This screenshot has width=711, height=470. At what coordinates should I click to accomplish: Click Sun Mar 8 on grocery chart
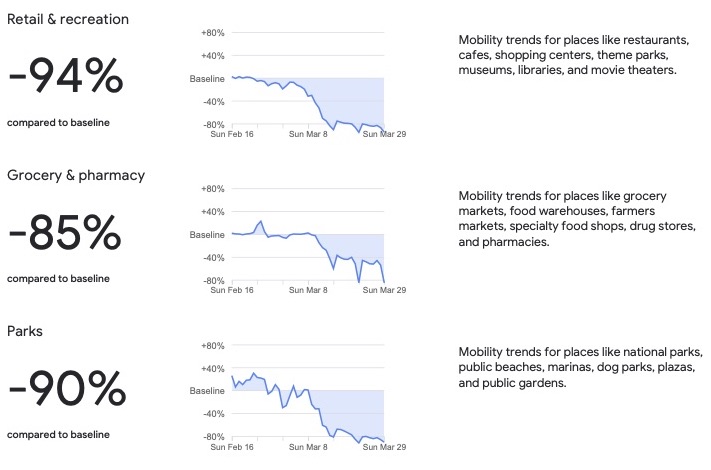click(309, 288)
